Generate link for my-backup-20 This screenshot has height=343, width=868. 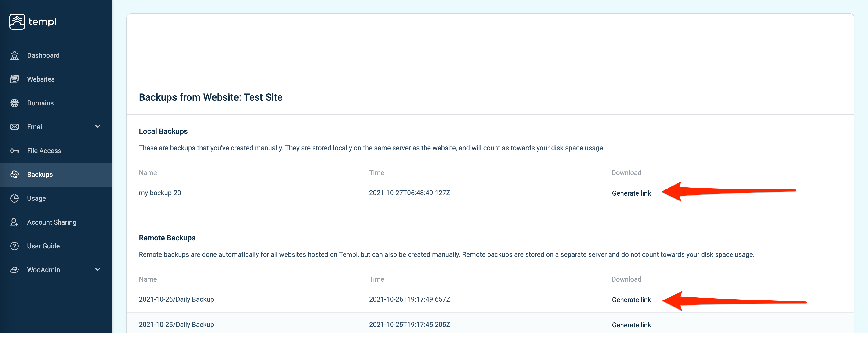click(631, 193)
